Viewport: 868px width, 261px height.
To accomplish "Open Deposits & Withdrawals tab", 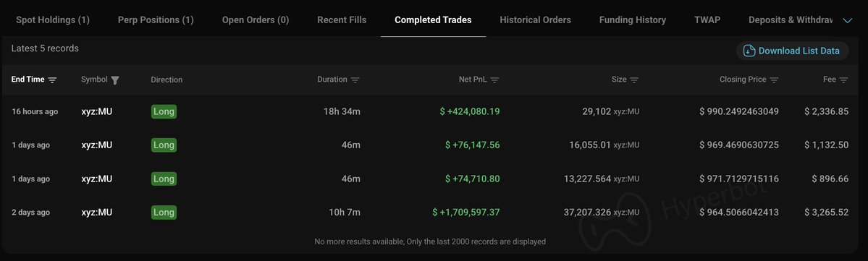I will (791, 20).
